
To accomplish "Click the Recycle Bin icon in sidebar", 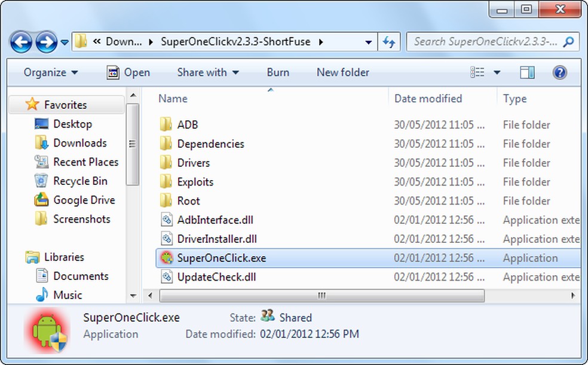I will [x=41, y=181].
